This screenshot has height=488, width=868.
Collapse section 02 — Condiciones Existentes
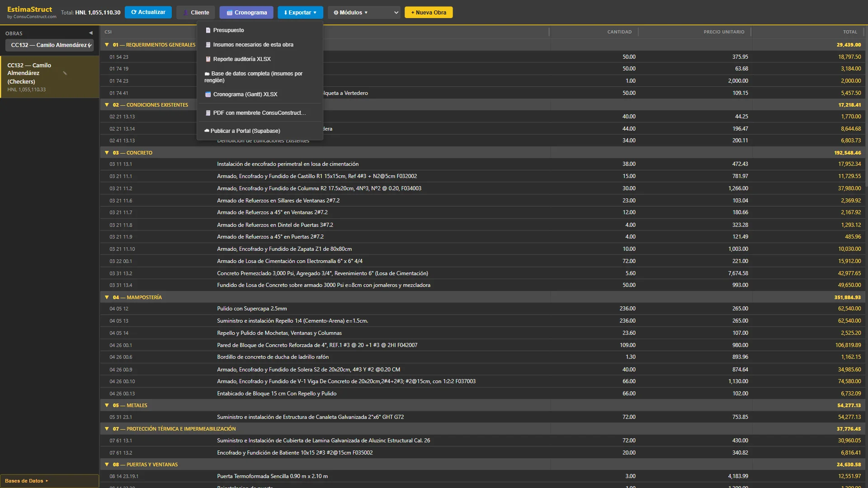(x=107, y=105)
